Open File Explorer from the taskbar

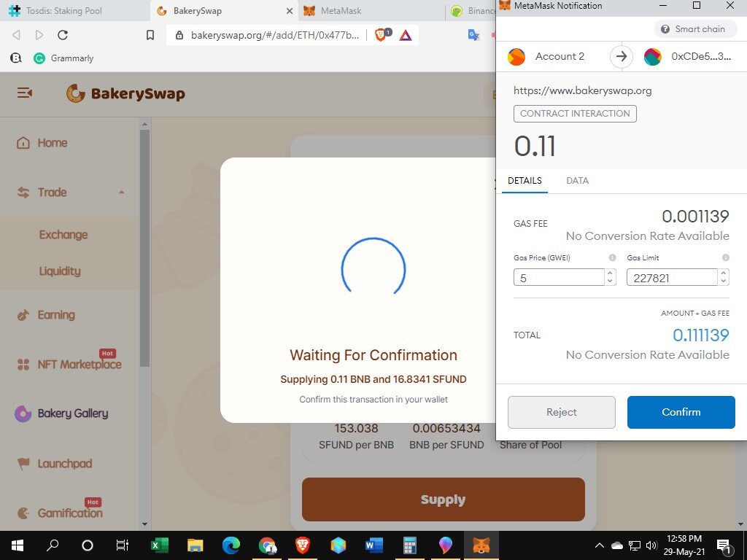click(x=196, y=545)
